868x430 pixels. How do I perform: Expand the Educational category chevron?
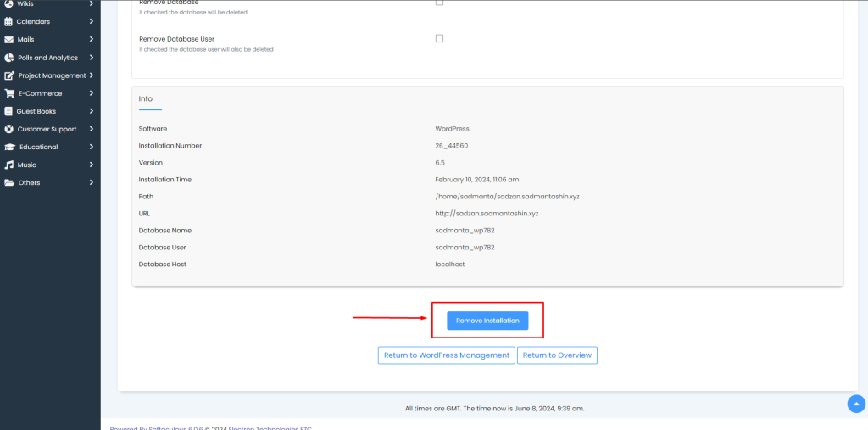[x=91, y=147]
